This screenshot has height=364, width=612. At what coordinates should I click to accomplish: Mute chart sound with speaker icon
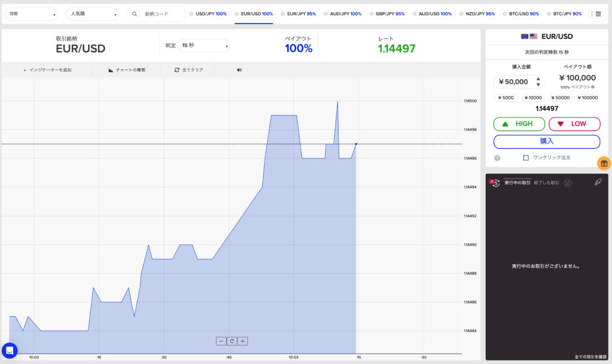click(239, 70)
